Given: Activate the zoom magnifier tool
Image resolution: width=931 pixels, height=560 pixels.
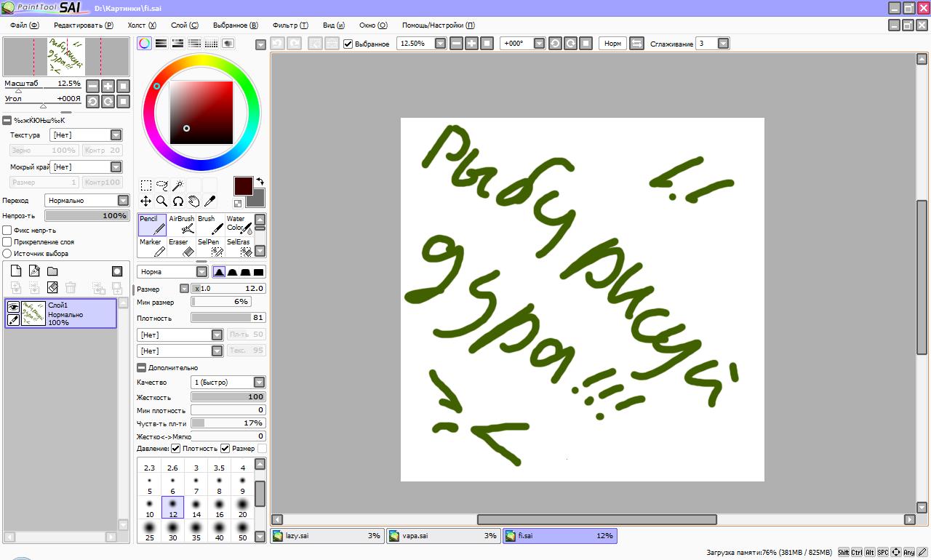Looking at the screenshot, I should 161,201.
